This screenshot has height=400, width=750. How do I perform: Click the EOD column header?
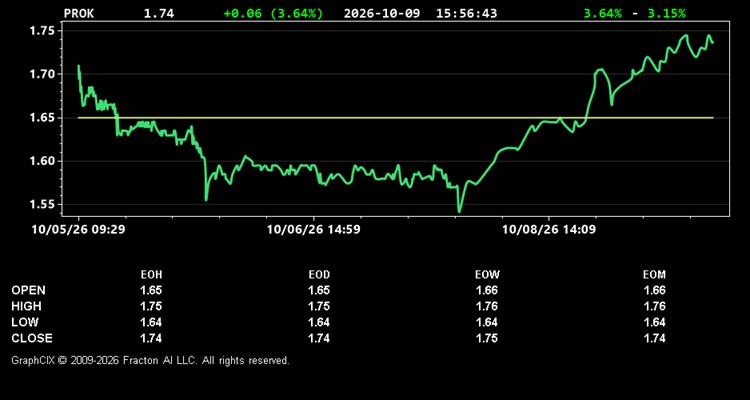click(x=319, y=275)
